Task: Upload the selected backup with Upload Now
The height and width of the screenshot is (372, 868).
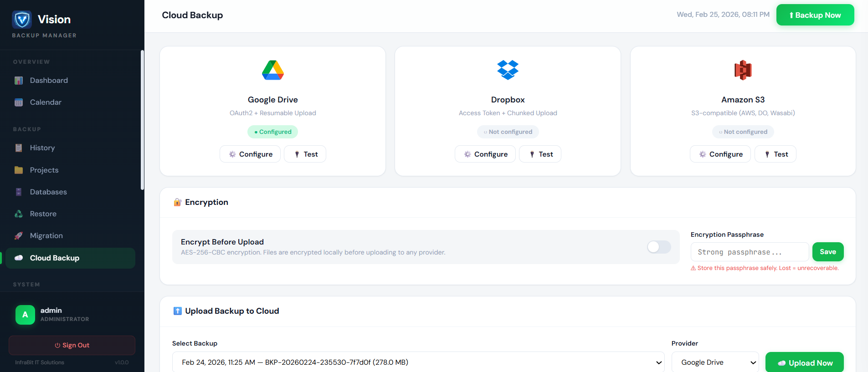Action: (805, 363)
